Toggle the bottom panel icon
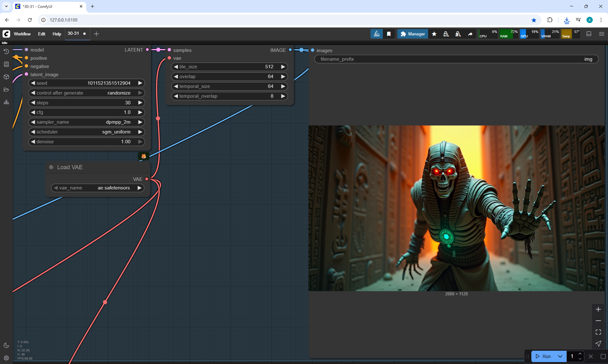Screen dimensions: 608x364 (x=589, y=34)
